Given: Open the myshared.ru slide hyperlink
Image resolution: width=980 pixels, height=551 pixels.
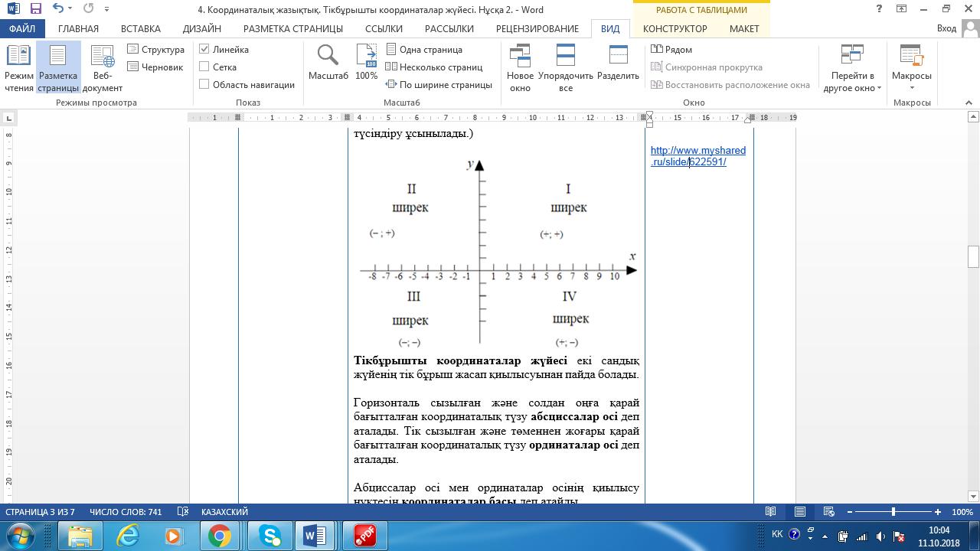Looking at the screenshot, I should pos(697,156).
